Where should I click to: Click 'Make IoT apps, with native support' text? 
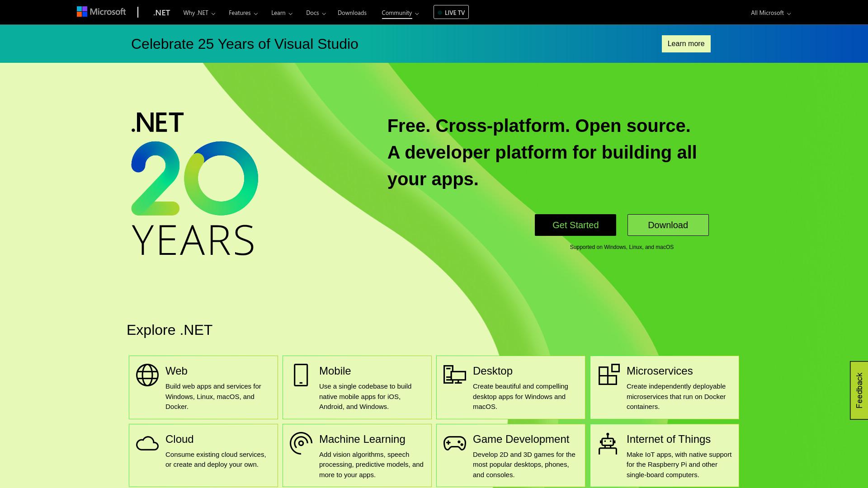[x=679, y=465]
